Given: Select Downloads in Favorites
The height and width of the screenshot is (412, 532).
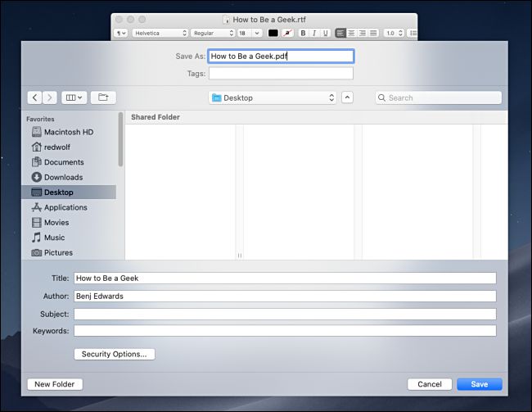Looking at the screenshot, I should pos(69,177).
